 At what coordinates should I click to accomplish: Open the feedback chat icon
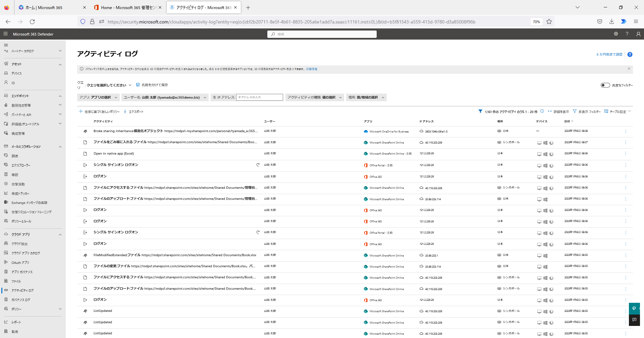(x=634, y=320)
